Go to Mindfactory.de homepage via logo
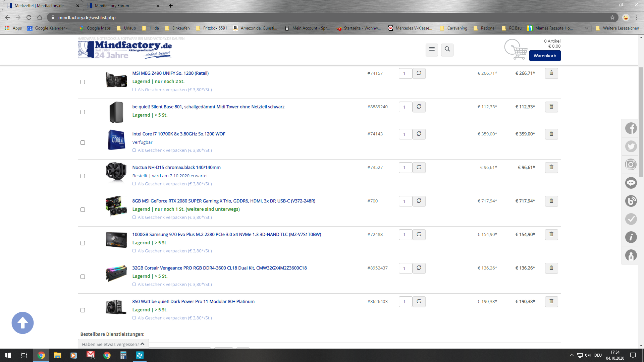The image size is (644, 362). click(x=125, y=50)
